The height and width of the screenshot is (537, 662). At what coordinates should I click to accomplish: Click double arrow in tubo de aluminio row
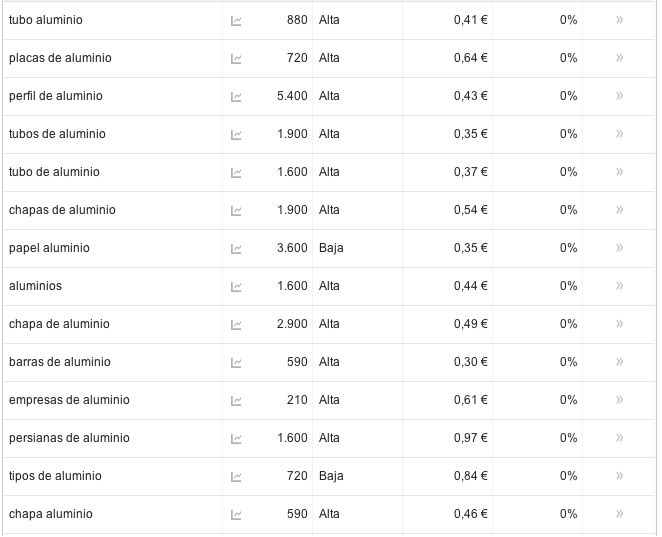click(620, 172)
